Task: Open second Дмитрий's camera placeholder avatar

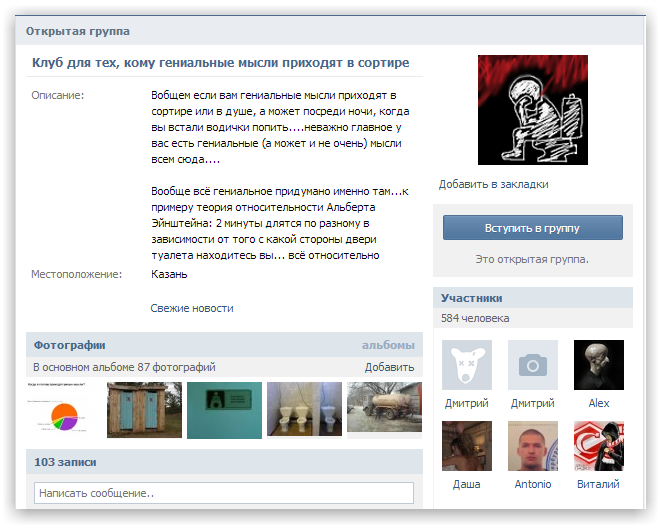Action: point(532,365)
